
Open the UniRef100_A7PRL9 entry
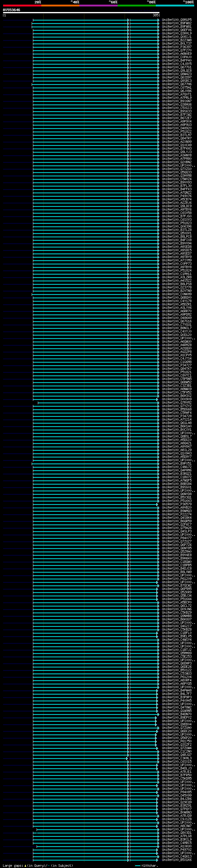coord(177,98)
